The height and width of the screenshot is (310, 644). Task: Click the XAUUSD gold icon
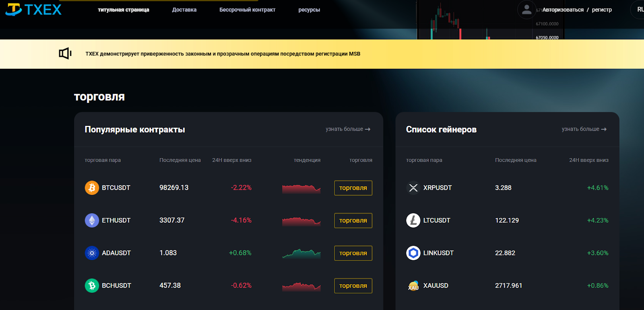coord(413,285)
